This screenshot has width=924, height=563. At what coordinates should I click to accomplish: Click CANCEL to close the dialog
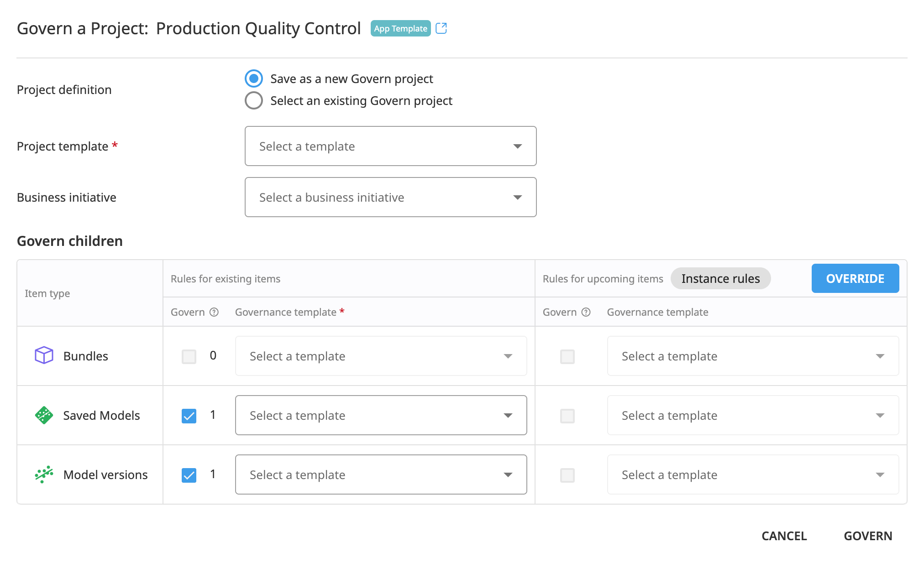tap(784, 536)
